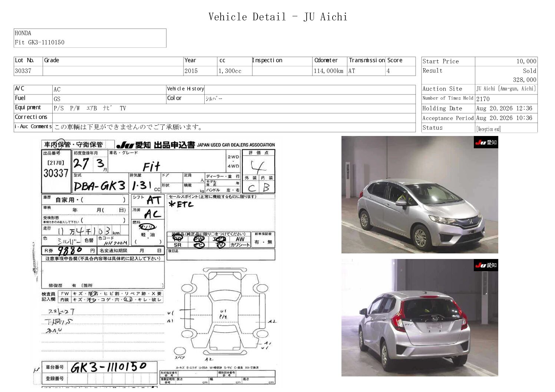Click the color value 'シルバー'
This screenshot has width=555, height=392.
(x=214, y=99)
